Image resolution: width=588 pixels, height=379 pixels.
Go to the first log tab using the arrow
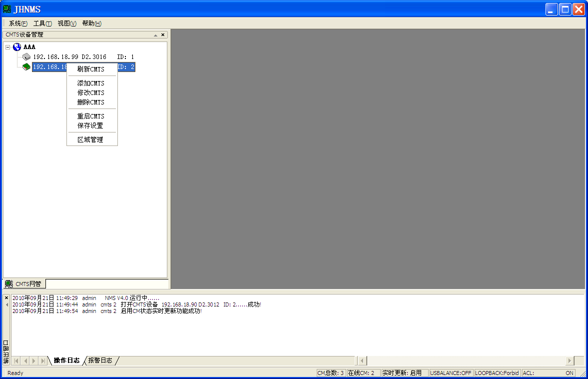(x=16, y=360)
